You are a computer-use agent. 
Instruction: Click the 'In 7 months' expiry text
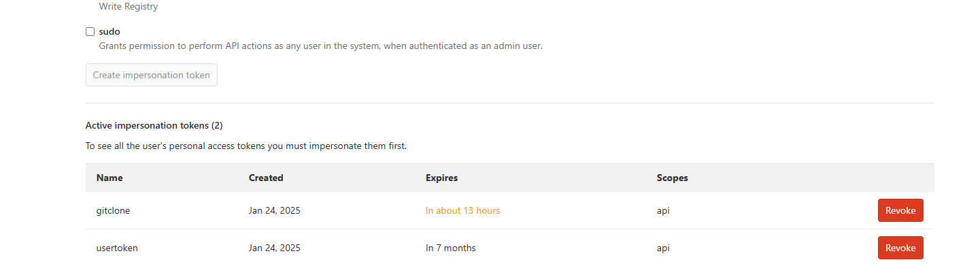(450, 248)
